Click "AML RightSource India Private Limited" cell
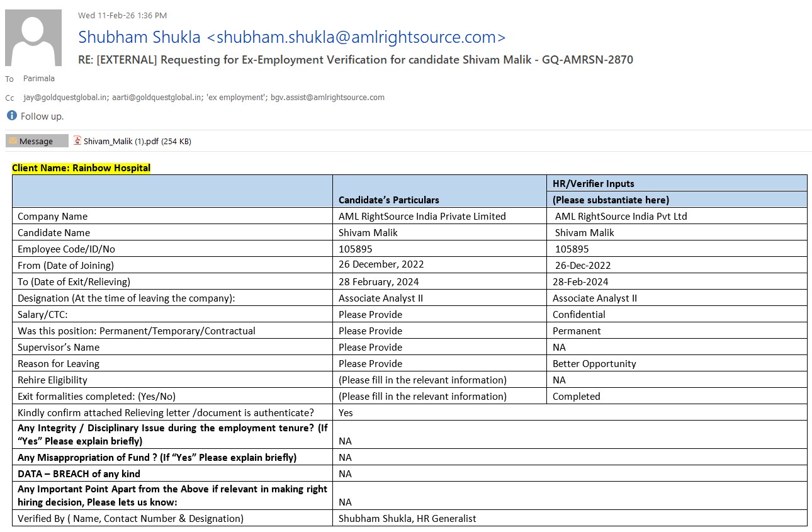 point(422,216)
